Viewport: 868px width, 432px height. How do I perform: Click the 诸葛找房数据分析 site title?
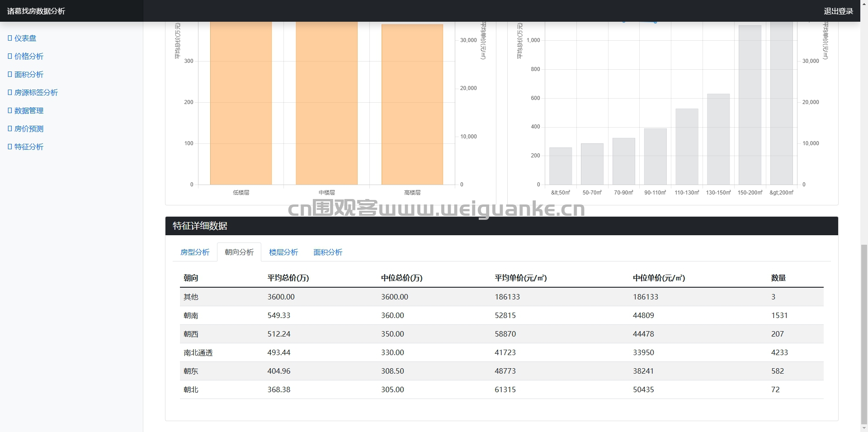(x=36, y=11)
